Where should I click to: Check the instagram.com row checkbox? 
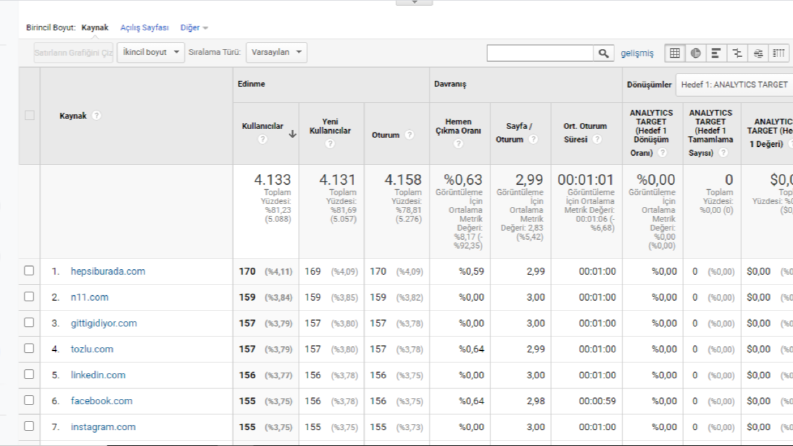29,426
